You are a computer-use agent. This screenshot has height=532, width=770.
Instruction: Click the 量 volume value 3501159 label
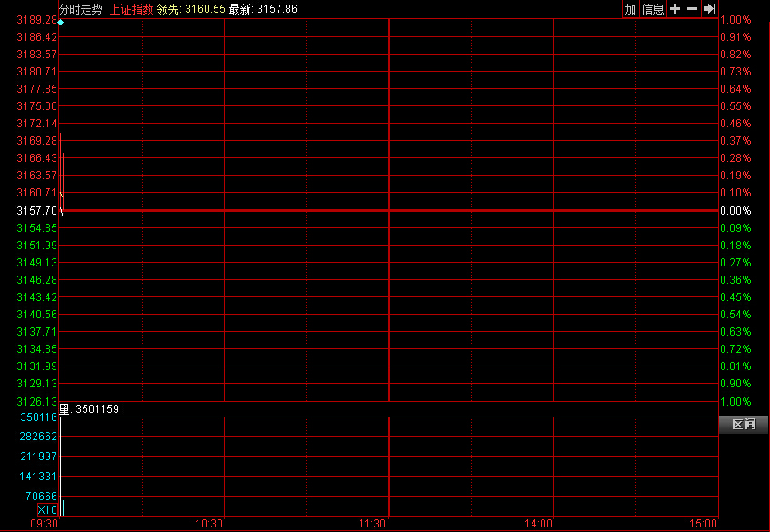(89, 409)
